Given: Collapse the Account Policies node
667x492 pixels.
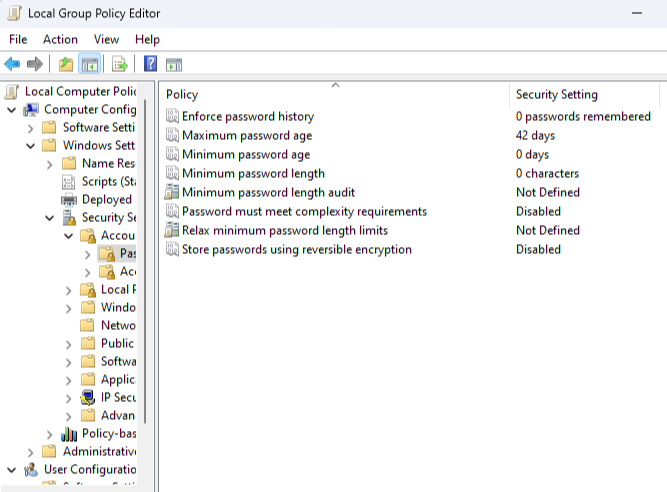Looking at the screenshot, I should 68,236.
